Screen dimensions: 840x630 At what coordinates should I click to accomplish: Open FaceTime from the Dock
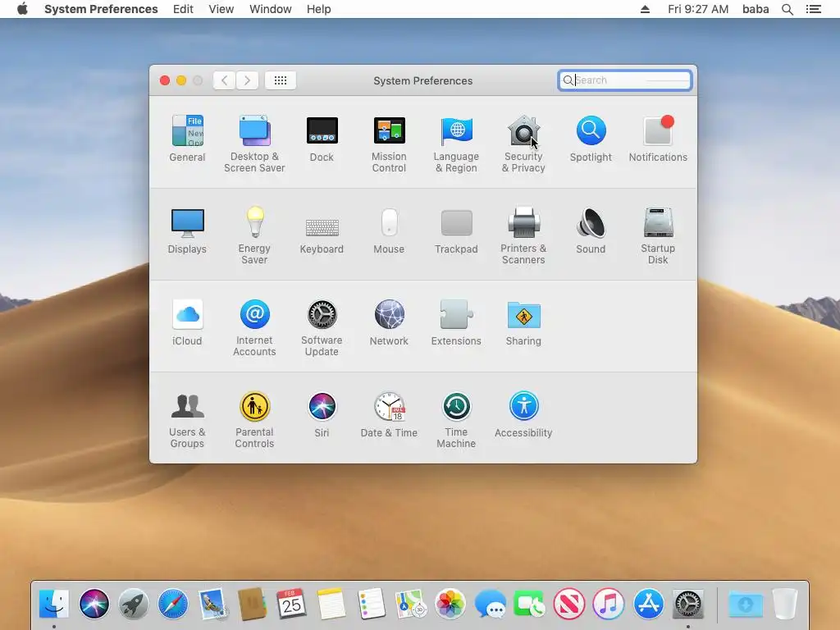coord(529,604)
